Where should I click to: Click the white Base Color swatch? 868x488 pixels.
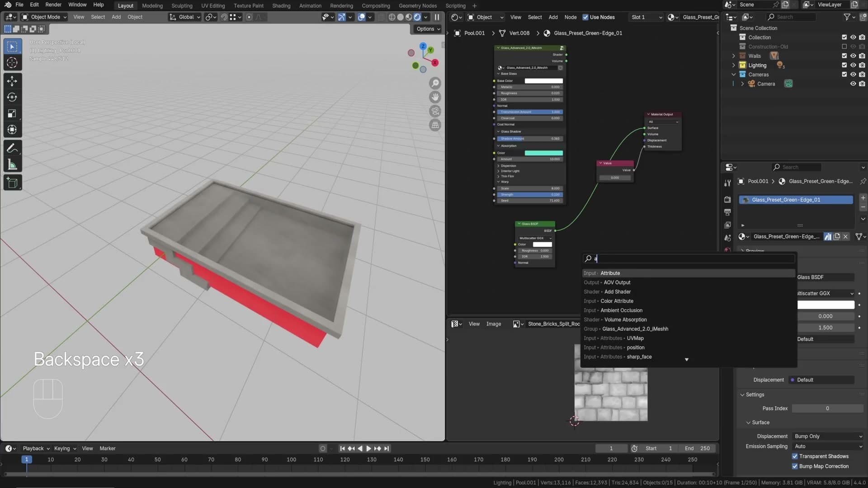coord(543,81)
